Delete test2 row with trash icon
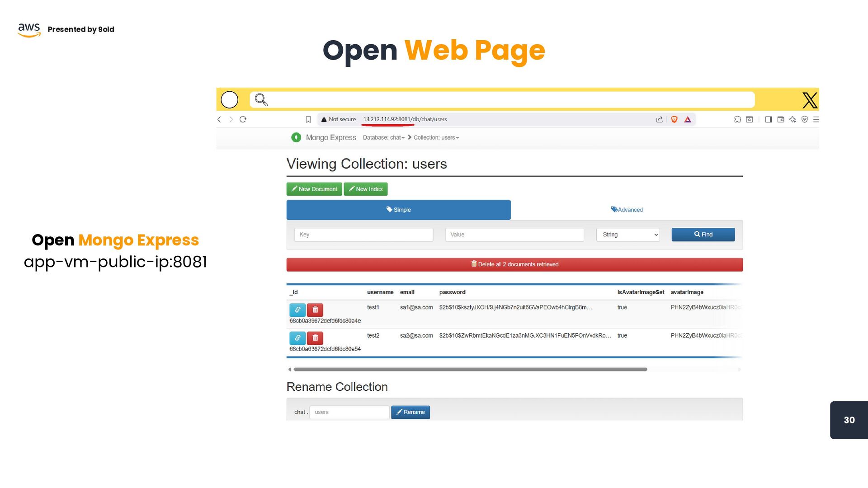The image size is (868, 488). pyautogui.click(x=315, y=338)
